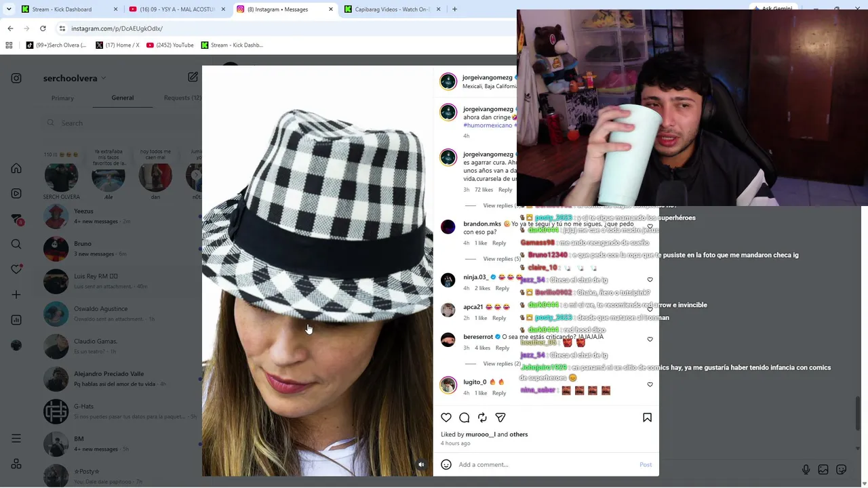Open emoji picker in comment box

tap(446, 464)
